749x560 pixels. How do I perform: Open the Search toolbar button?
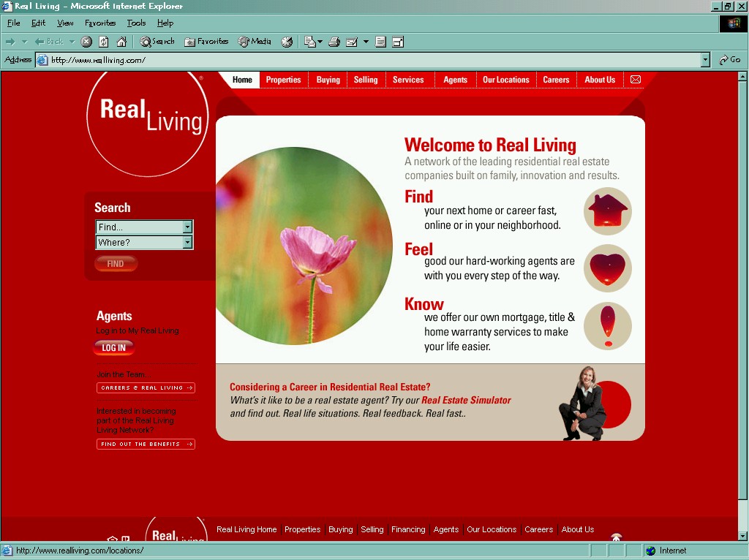coord(157,42)
